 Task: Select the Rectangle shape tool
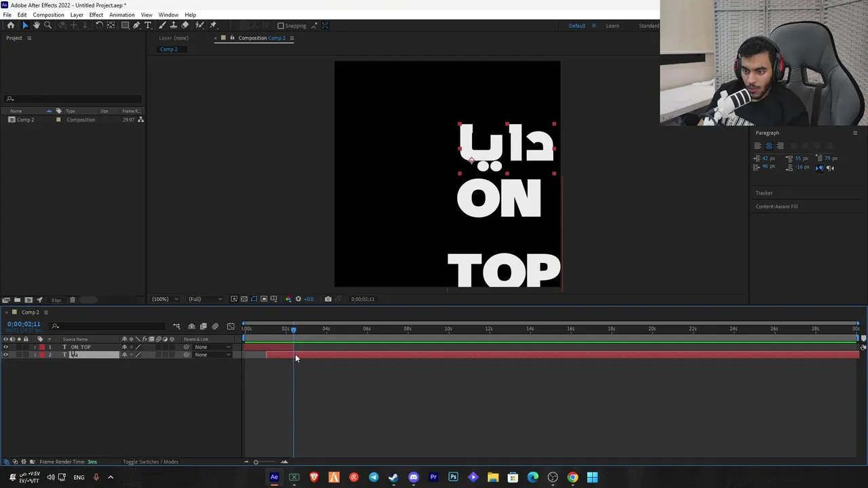click(x=125, y=25)
